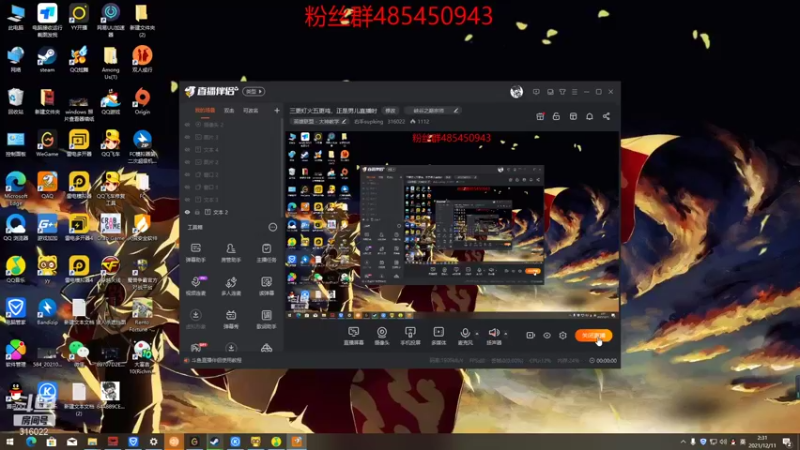Viewport: 800px width, 450px height.
Task: Edit the pill tag right of 修改
Action: click(x=434, y=110)
